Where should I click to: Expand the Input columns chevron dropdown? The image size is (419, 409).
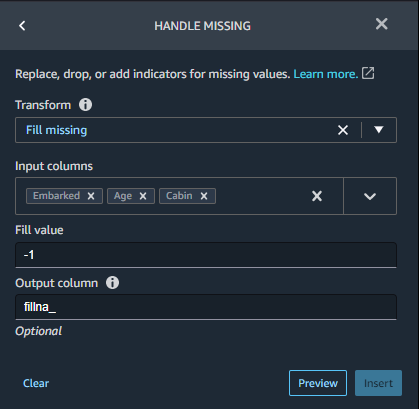point(370,196)
